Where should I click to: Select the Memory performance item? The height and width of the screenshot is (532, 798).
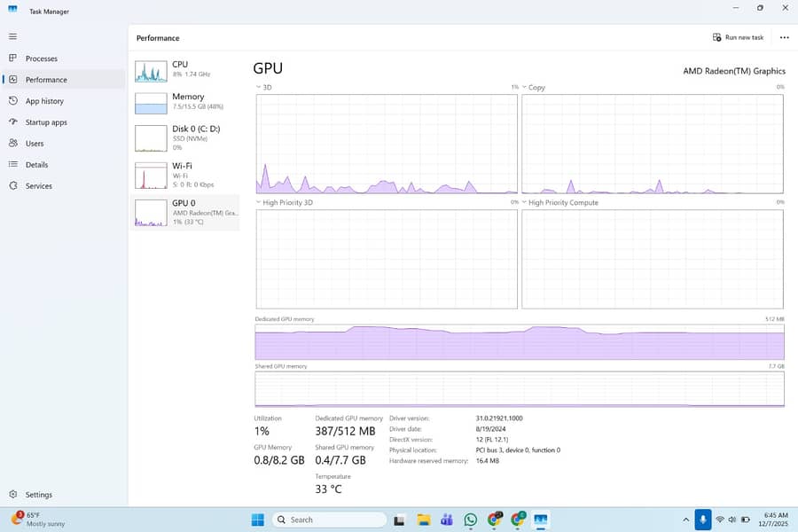point(185,101)
